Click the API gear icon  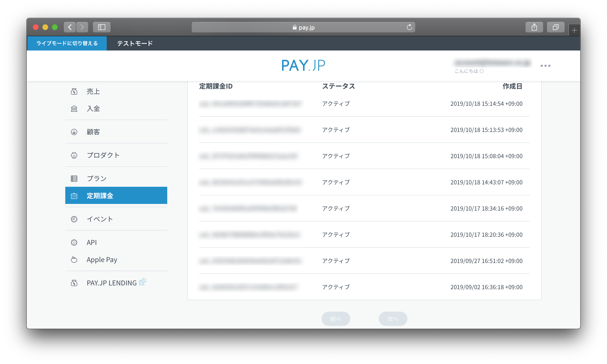coord(74,242)
